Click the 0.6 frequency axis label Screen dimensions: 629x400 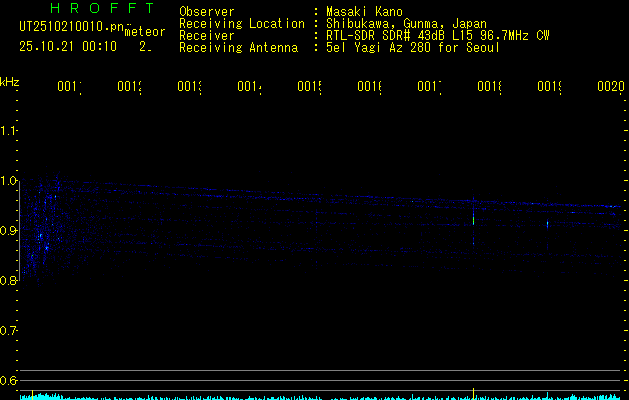[x=9, y=380]
